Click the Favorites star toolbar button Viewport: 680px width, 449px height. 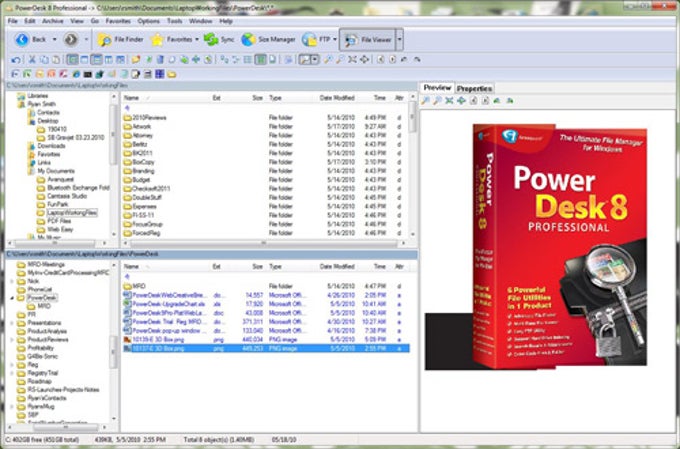(170, 39)
